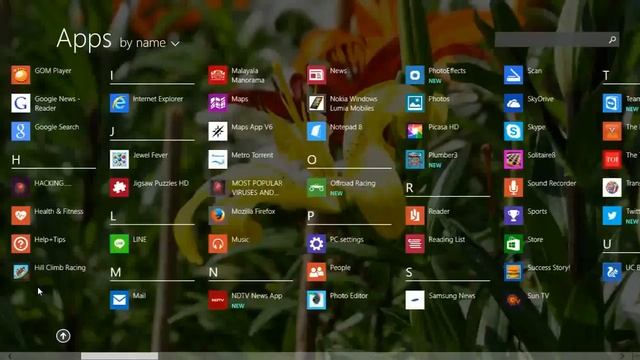Select the P group header

(x=311, y=216)
